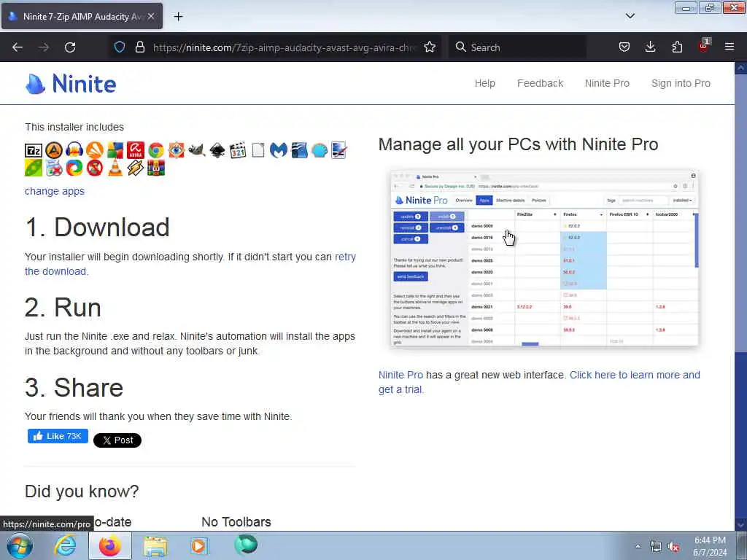Click the taskbar clock 6:44 PM

tap(710, 546)
